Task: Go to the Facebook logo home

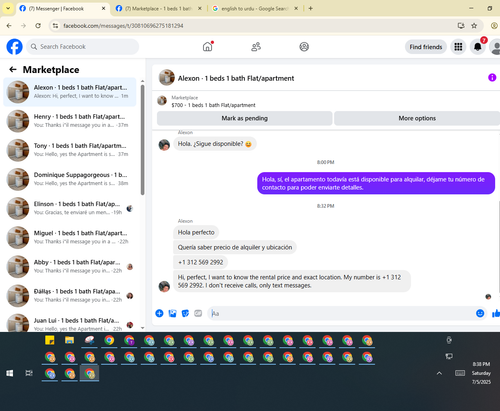Action: pos(14,47)
